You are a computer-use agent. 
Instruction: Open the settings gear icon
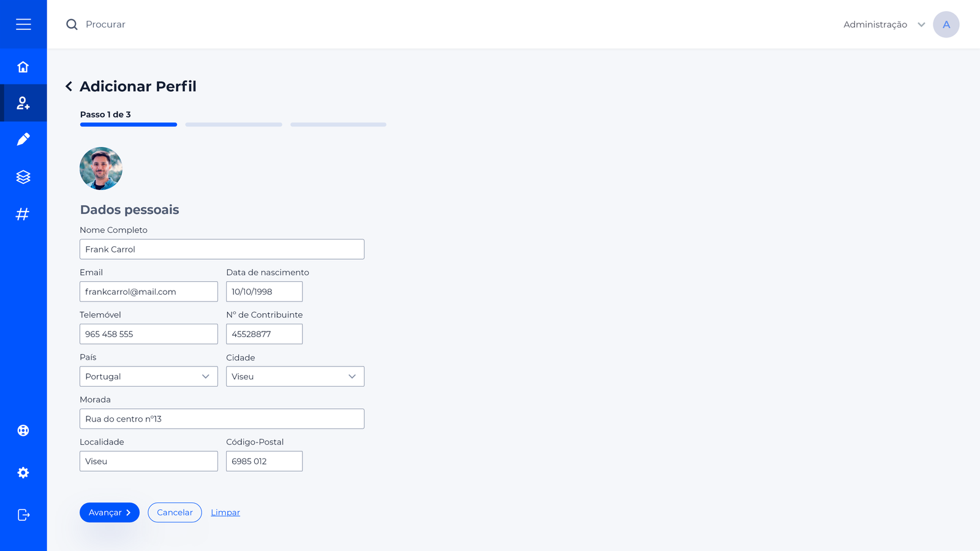pos(23,473)
